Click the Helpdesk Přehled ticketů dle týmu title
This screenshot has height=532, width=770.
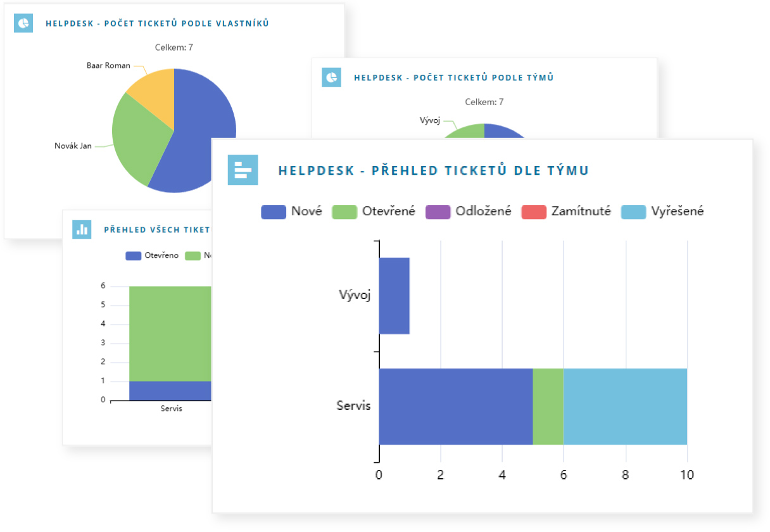(433, 170)
